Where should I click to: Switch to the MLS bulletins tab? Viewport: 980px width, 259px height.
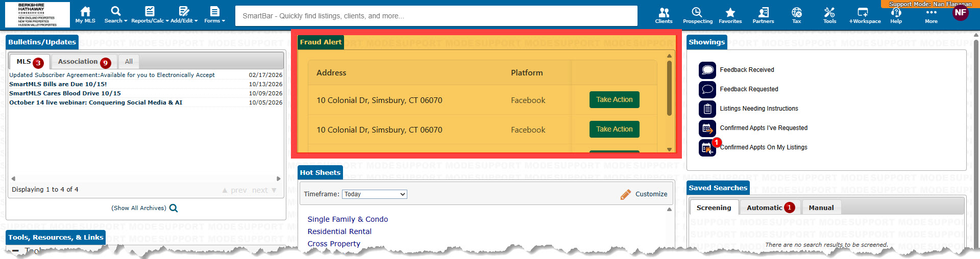(29, 62)
